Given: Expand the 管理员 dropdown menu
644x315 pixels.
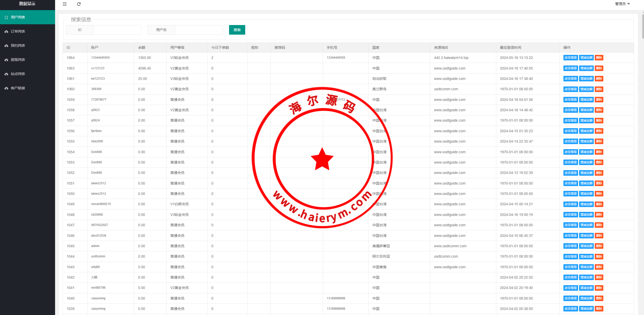Looking at the screenshot, I should (623, 4).
